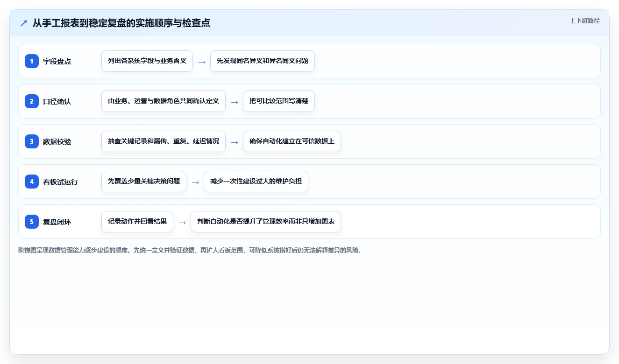Click the 判断自动化是否提升了管理效率而非只增加图表 box
This screenshot has width=619, height=364.
pos(266,222)
